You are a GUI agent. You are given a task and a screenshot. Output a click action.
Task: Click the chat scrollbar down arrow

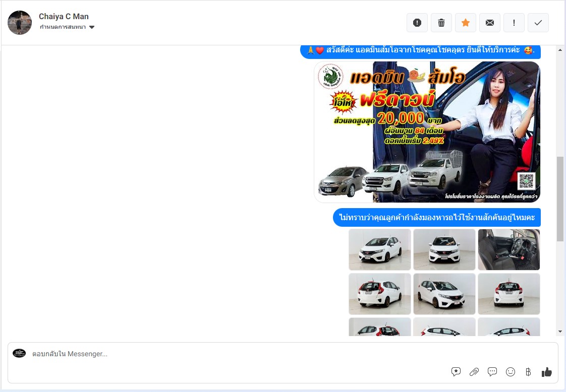click(560, 332)
